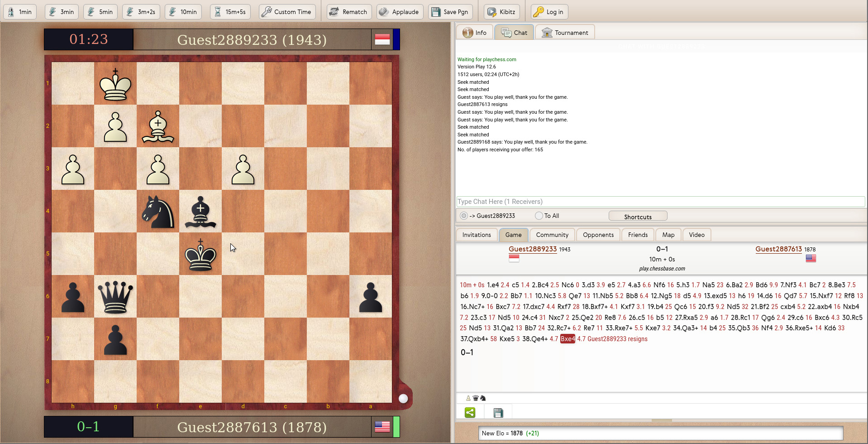Applaud the opponent
This screenshot has width=868, height=444.
[x=400, y=12]
